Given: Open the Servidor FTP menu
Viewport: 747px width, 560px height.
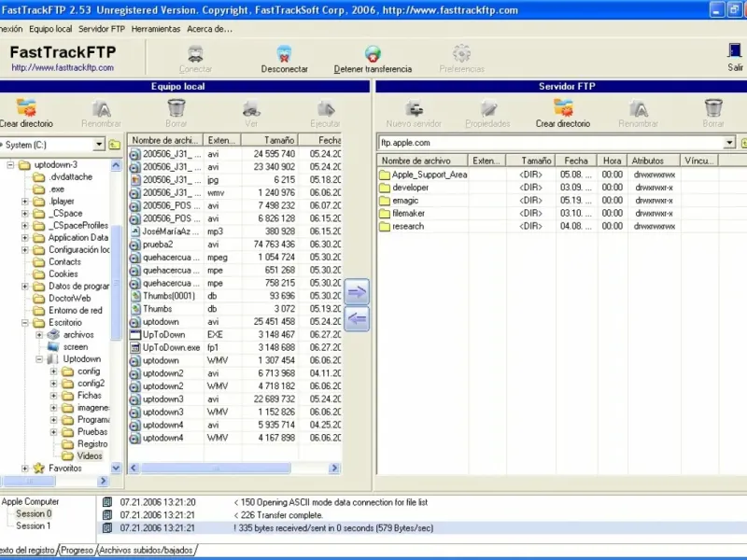Looking at the screenshot, I should point(102,29).
